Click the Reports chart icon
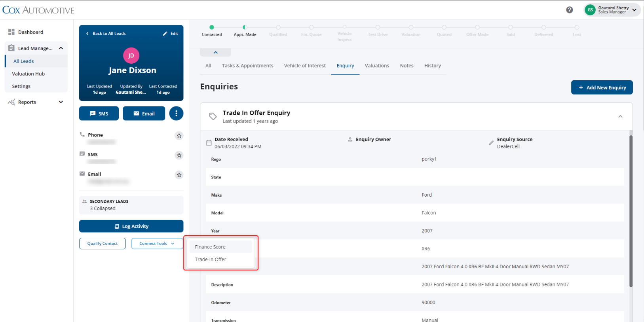This screenshot has height=322, width=644. 11,102
